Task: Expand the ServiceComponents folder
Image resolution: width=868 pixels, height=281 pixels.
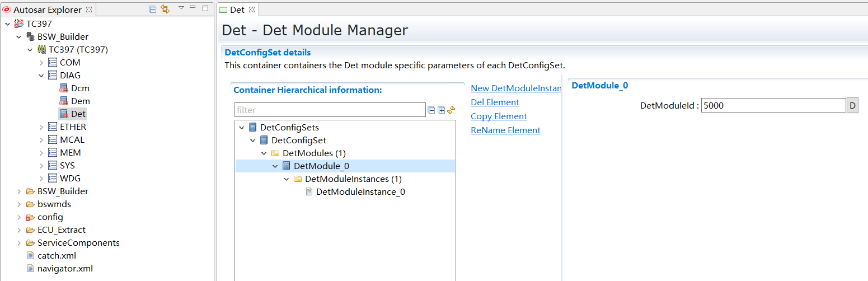Action: click(x=19, y=243)
